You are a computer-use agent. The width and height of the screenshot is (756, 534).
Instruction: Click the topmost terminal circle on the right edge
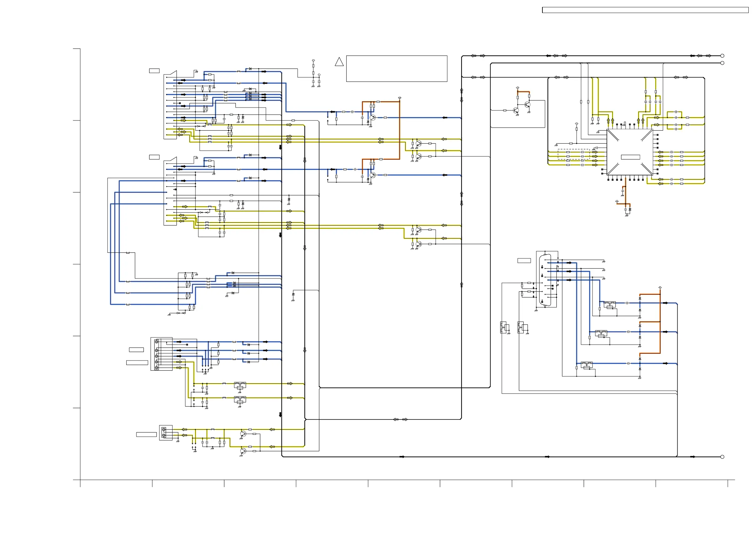pyautogui.click(x=722, y=55)
